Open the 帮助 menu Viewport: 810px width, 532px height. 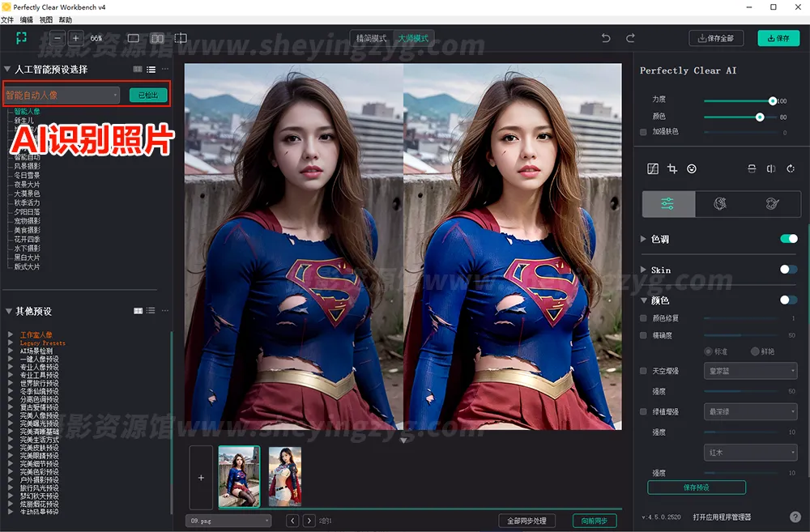[x=65, y=20]
